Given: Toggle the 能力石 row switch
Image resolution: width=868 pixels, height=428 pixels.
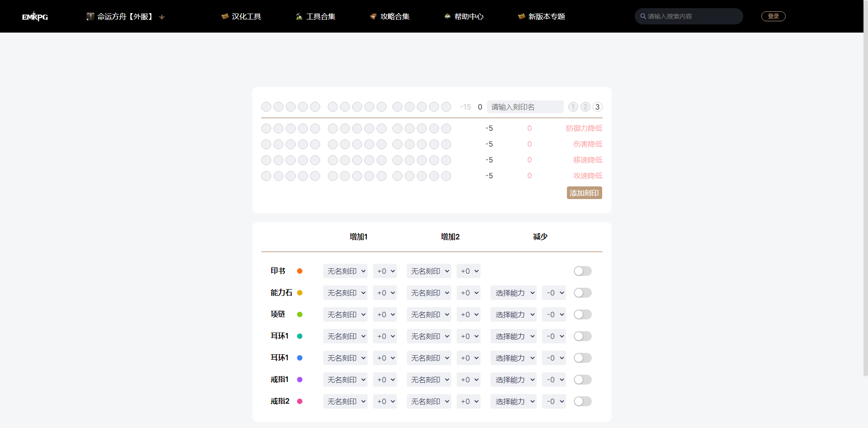Looking at the screenshot, I should click(x=583, y=293).
